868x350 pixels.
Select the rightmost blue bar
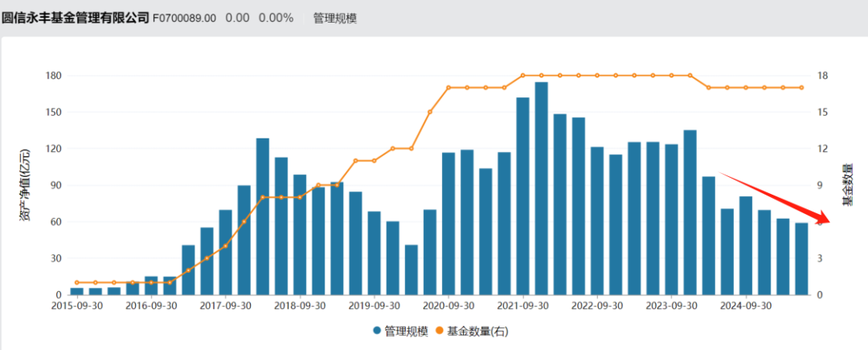point(801,258)
